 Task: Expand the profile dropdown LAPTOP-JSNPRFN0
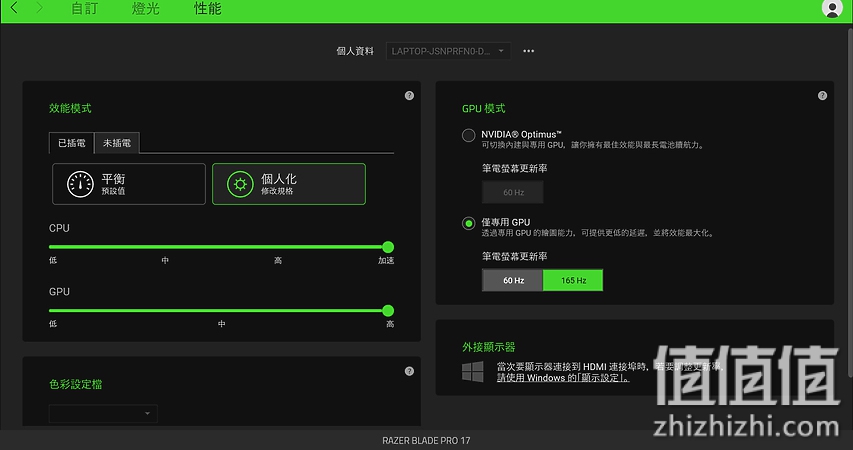click(x=448, y=51)
